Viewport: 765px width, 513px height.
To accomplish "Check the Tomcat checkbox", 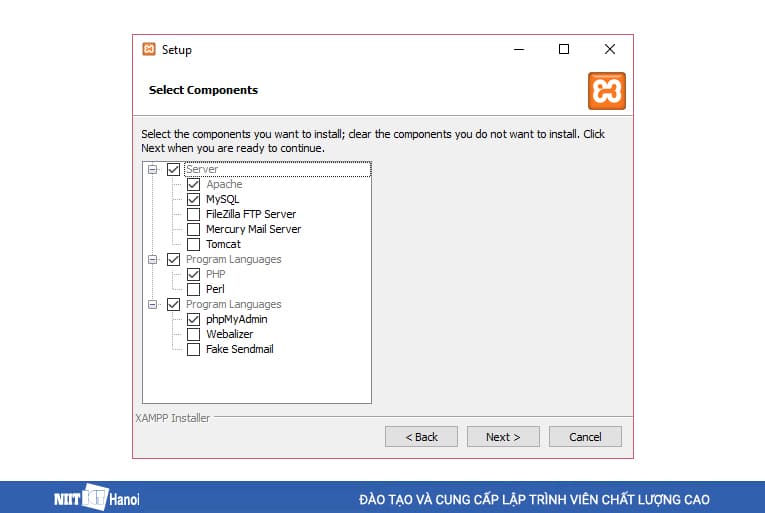I will tap(193, 244).
